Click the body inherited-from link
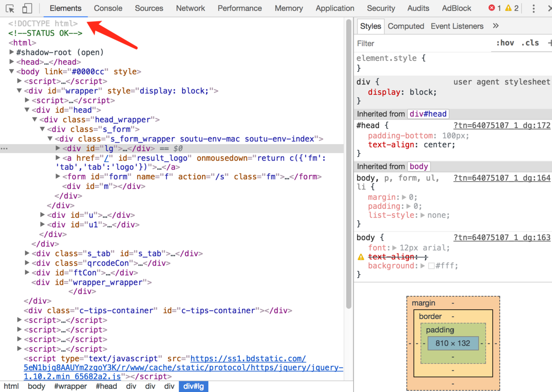 coord(419,166)
